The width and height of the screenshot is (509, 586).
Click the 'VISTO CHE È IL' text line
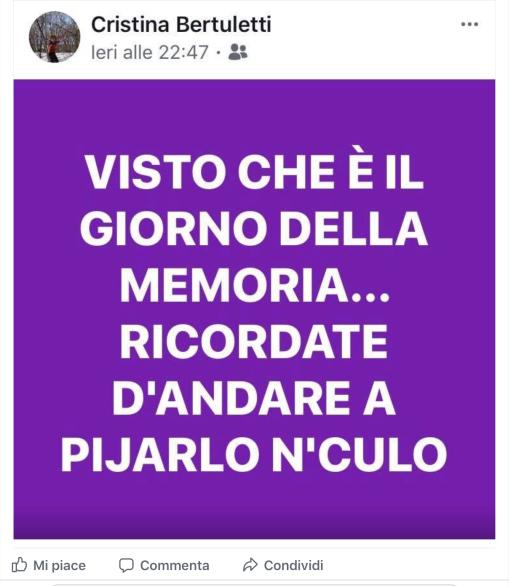[x=254, y=172]
